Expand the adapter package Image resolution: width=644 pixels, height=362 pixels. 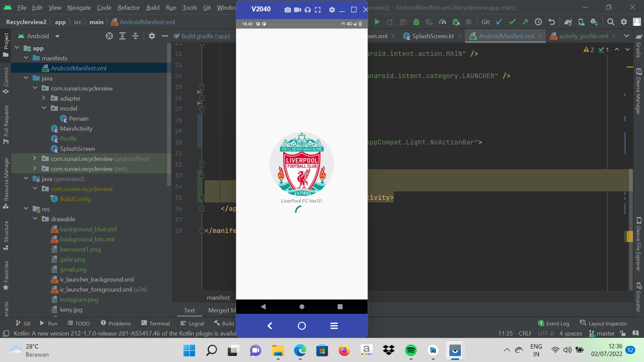(x=44, y=98)
